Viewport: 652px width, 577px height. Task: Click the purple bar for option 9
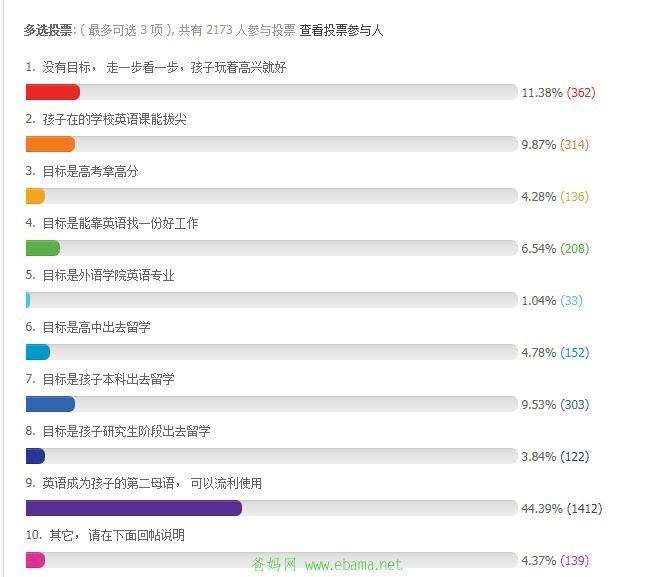click(134, 508)
